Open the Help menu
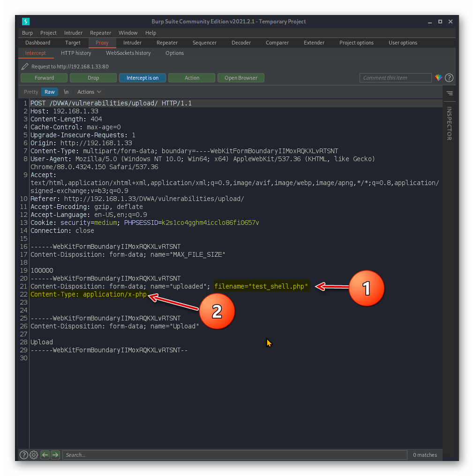Image resolution: width=474 pixels, height=476 pixels. pyautogui.click(x=150, y=33)
